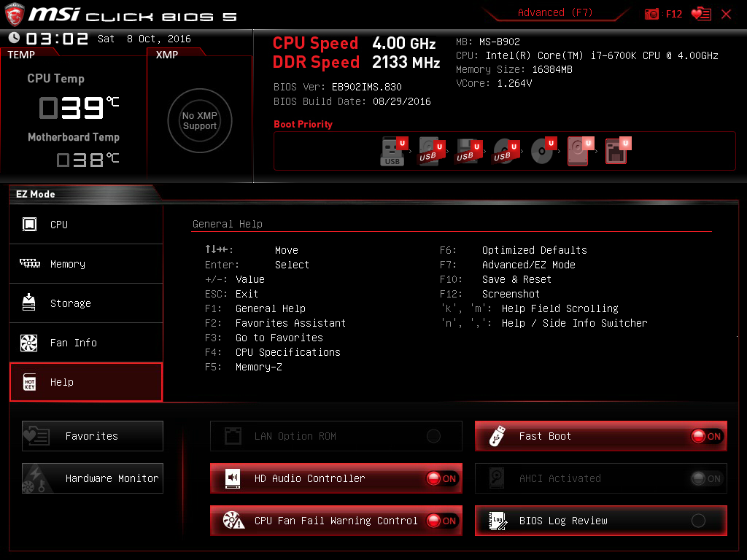Click the Fan Info fan icon
The width and height of the screenshot is (747, 560).
(x=29, y=343)
